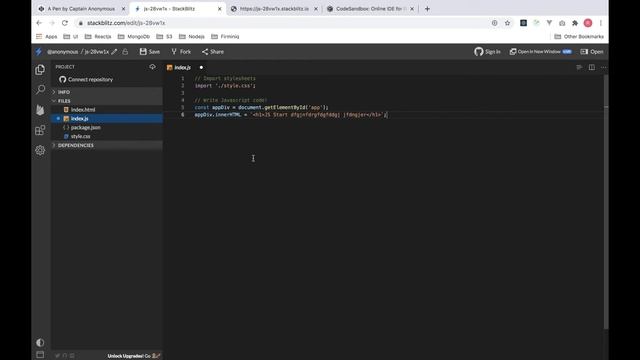Open the Explorer files icon in sidebar

point(40,70)
